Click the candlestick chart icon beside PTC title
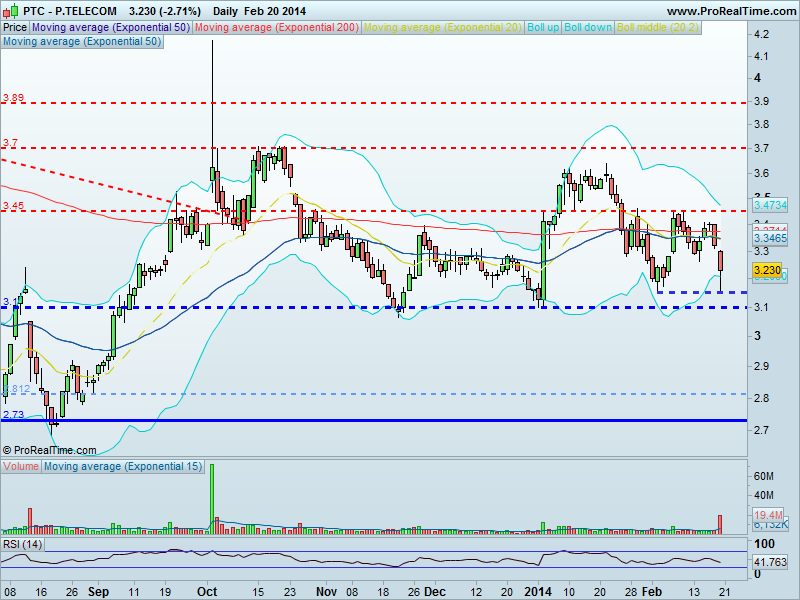 (11, 10)
